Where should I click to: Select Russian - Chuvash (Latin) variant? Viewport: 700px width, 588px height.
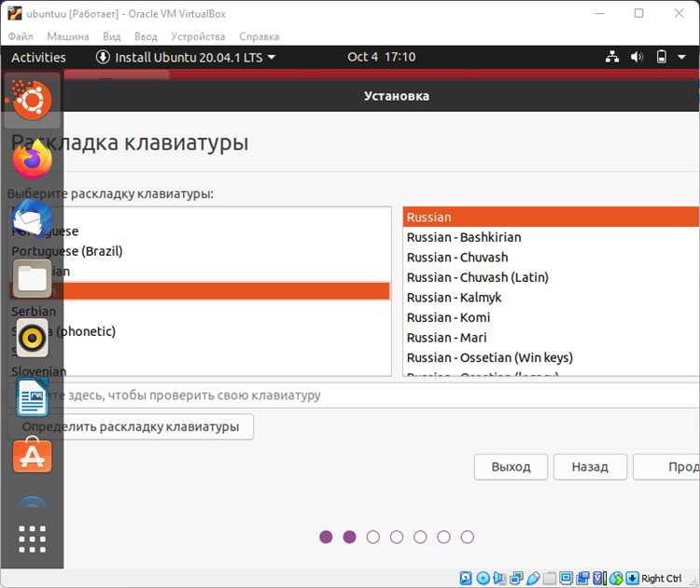552,277
